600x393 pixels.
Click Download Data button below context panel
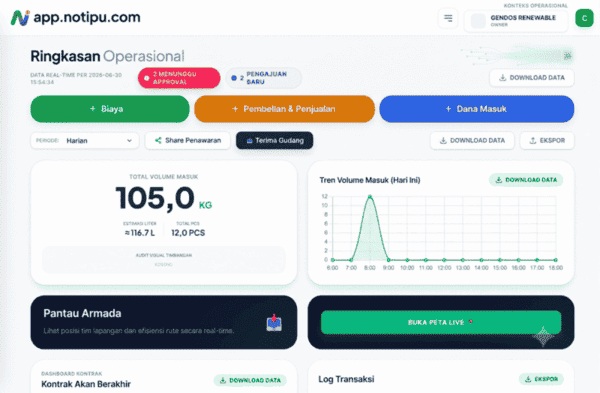tap(532, 78)
